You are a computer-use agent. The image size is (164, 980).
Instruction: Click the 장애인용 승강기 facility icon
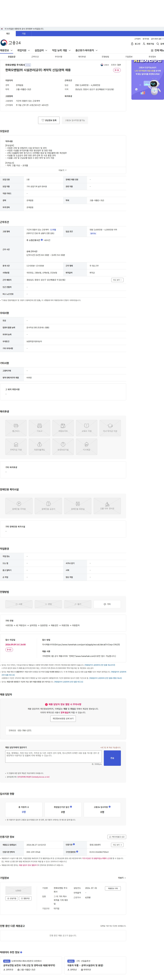(x=48, y=506)
